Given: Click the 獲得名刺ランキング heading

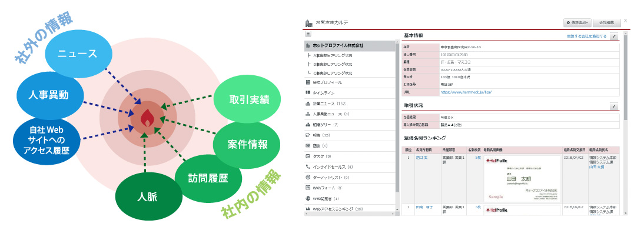Looking at the screenshot, I should [425, 138].
